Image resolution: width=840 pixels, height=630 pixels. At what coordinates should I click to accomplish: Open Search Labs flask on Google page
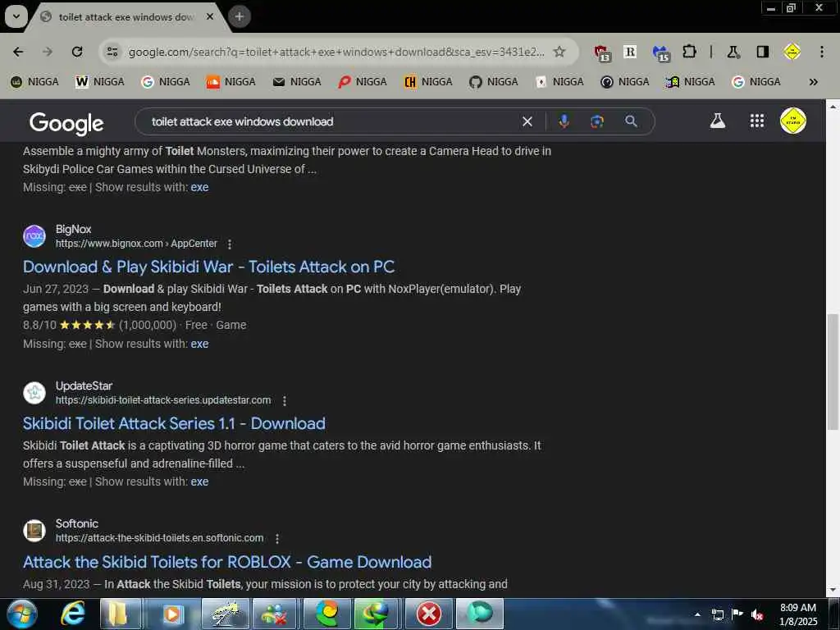click(717, 121)
